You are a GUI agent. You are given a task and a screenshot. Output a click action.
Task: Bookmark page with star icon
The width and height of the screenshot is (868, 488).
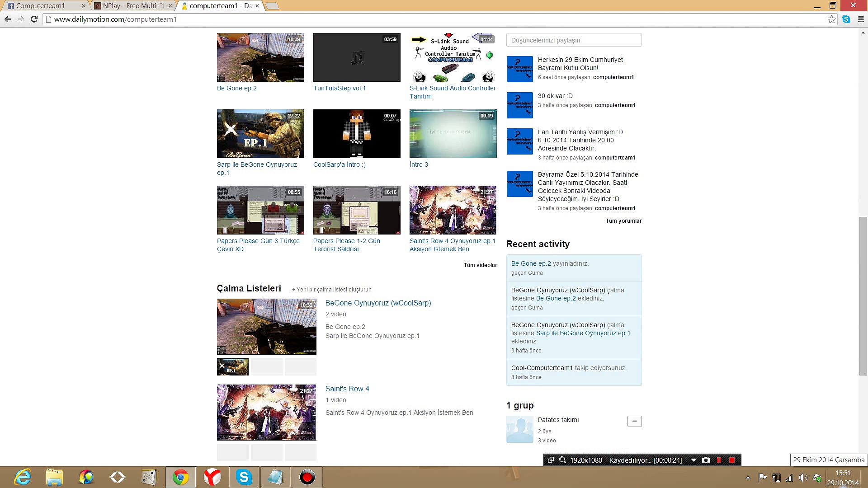831,19
